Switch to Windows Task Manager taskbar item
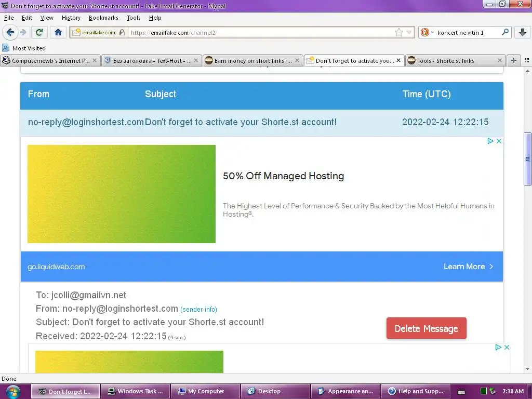This screenshot has height=399, width=532. pos(135,391)
